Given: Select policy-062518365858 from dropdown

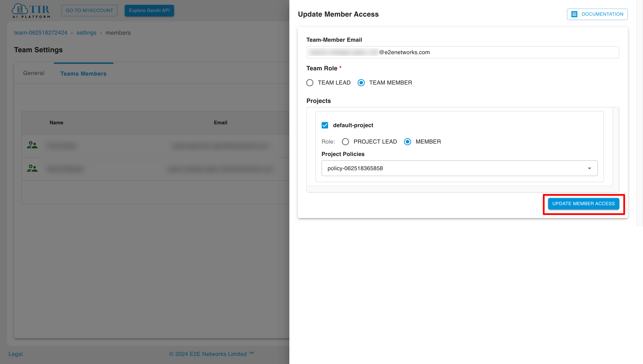Looking at the screenshot, I should [x=459, y=168].
